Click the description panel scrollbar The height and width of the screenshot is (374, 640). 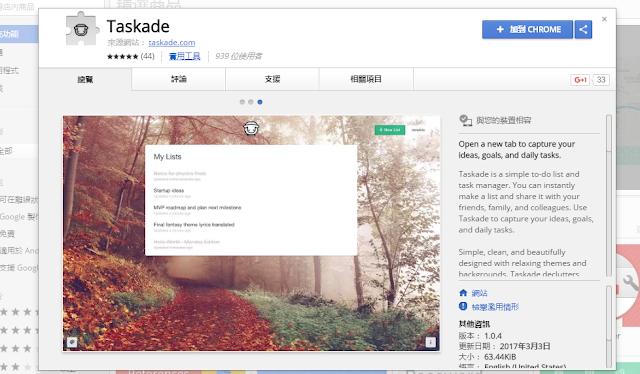pyautogui.click(x=609, y=195)
